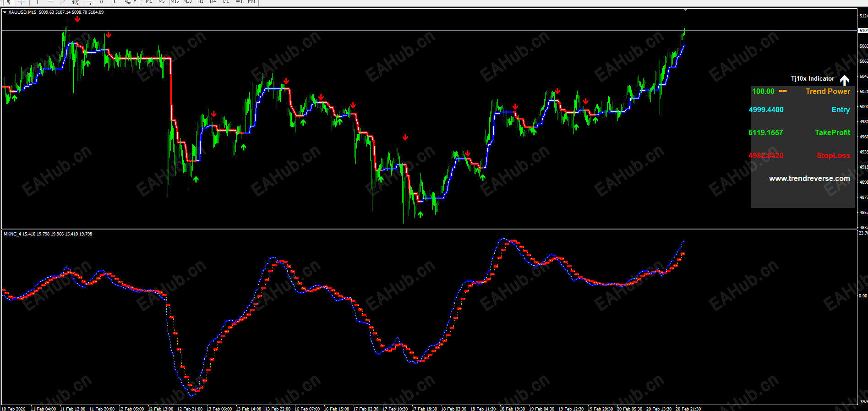The height and width of the screenshot is (411, 868).
Task: Switch chart to M1 timeframe
Action: pyautogui.click(x=149, y=2)
